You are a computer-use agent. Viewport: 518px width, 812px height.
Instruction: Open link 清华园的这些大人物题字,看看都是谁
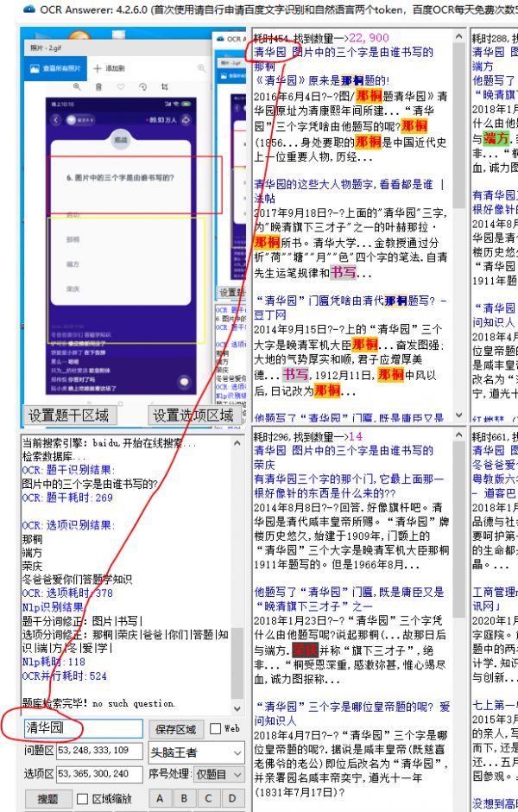click(x=349, y=191)
